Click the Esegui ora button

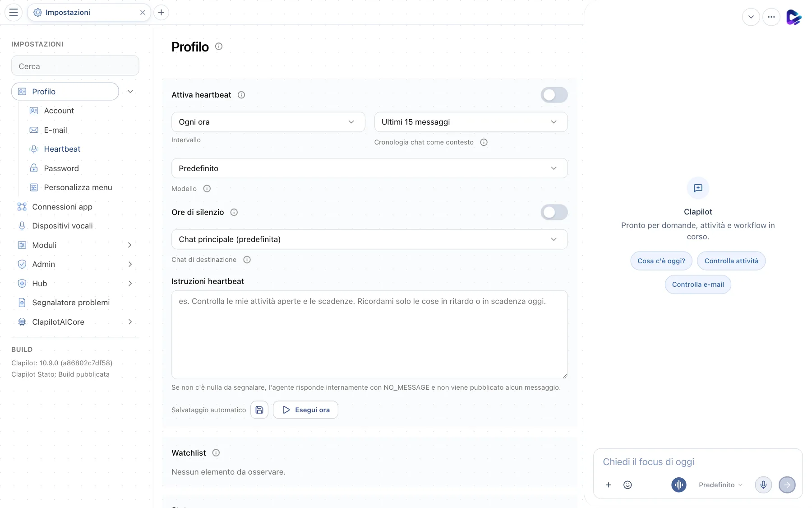click(305, 410)
